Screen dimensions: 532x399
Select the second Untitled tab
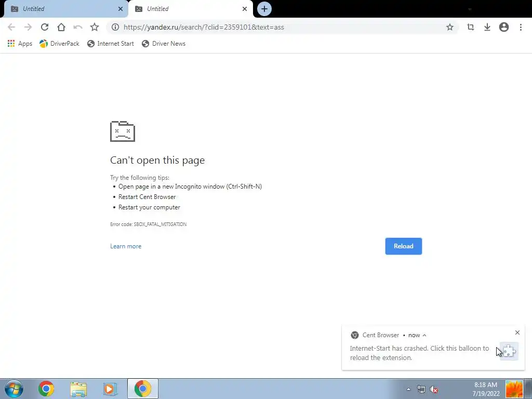pos(190,9)
